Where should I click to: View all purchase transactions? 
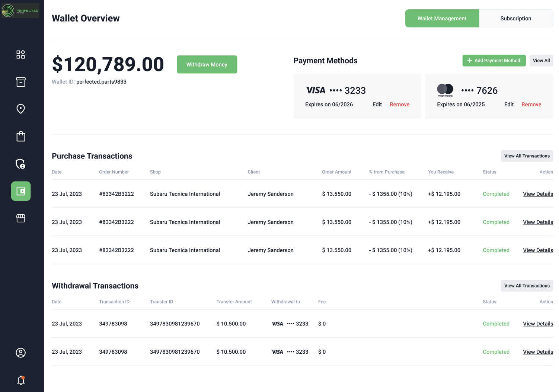point(527,156)
